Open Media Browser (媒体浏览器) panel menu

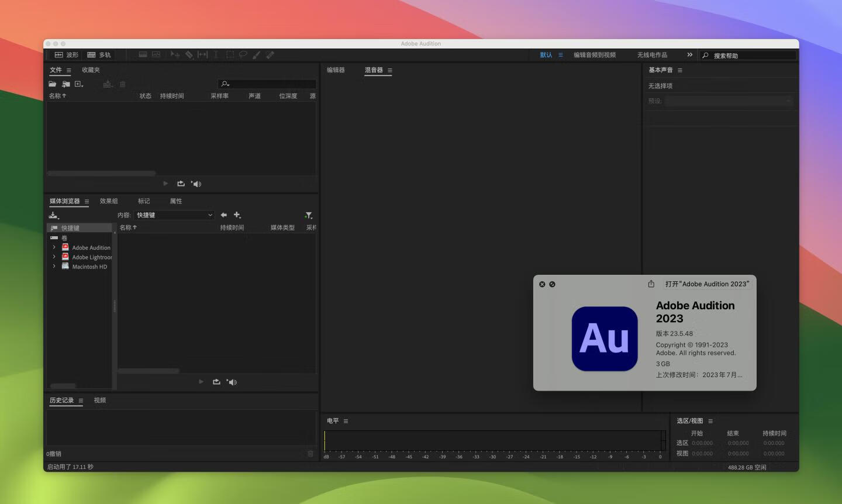pos(87,202)
